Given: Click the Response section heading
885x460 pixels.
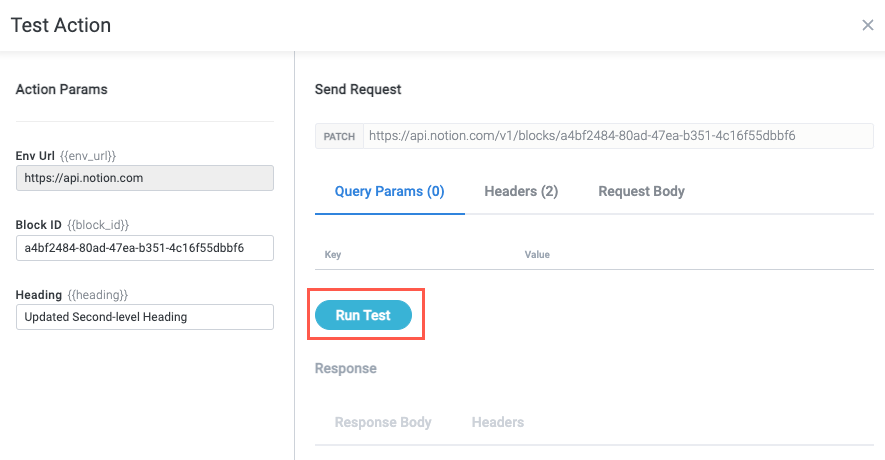Looking at the screenshot, I should pyautogui.click(x=346, y=368).
